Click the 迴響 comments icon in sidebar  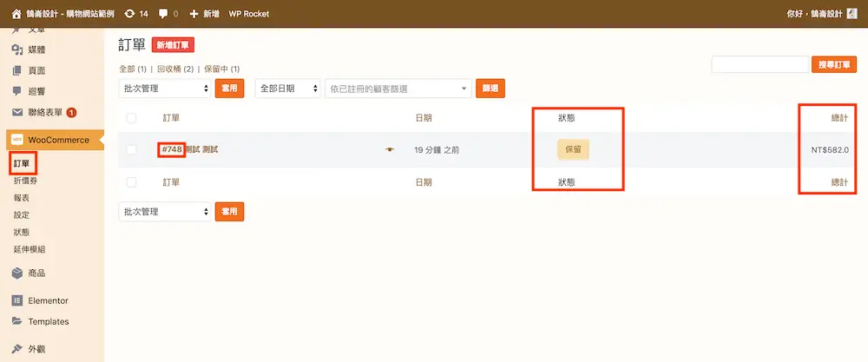pos(17,91)
